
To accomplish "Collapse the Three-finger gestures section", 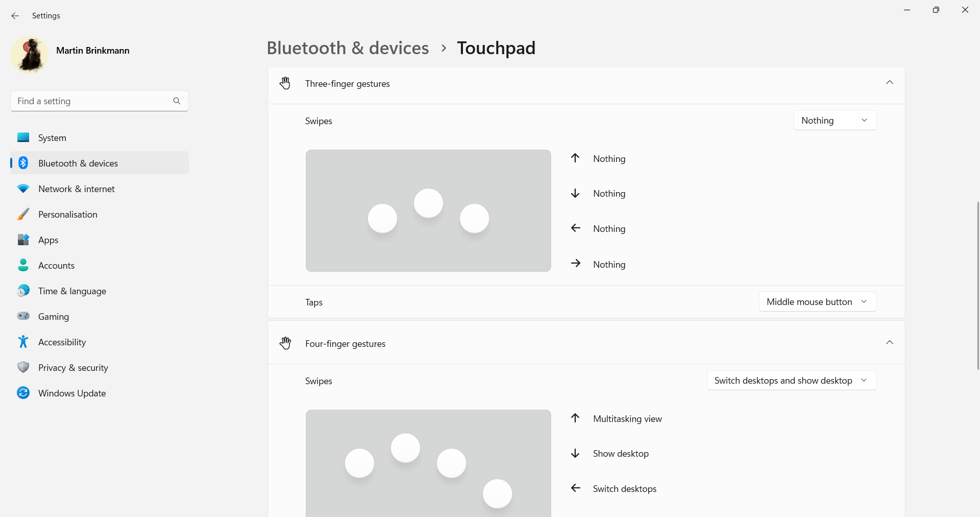I will [890, 82].
